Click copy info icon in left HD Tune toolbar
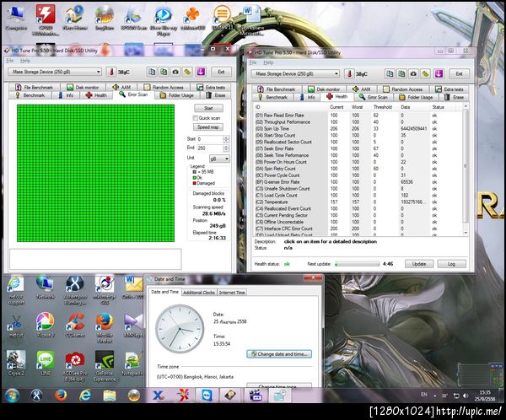 (x=152, y=72)
